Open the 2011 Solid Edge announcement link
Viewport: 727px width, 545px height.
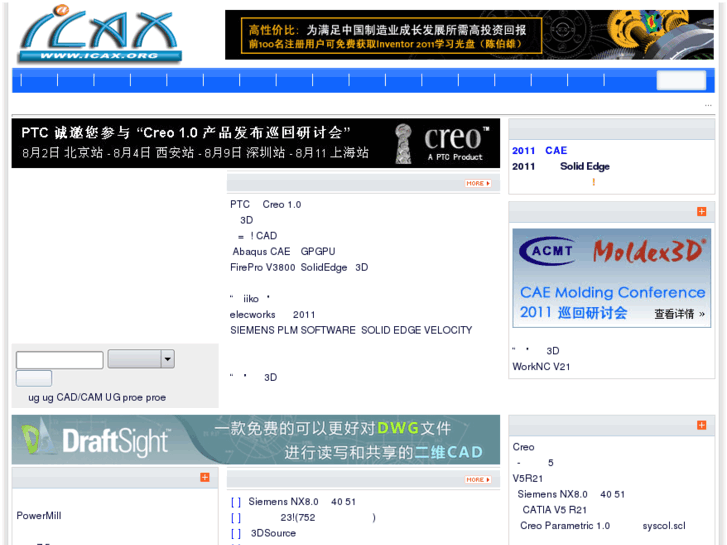(561, 167)
